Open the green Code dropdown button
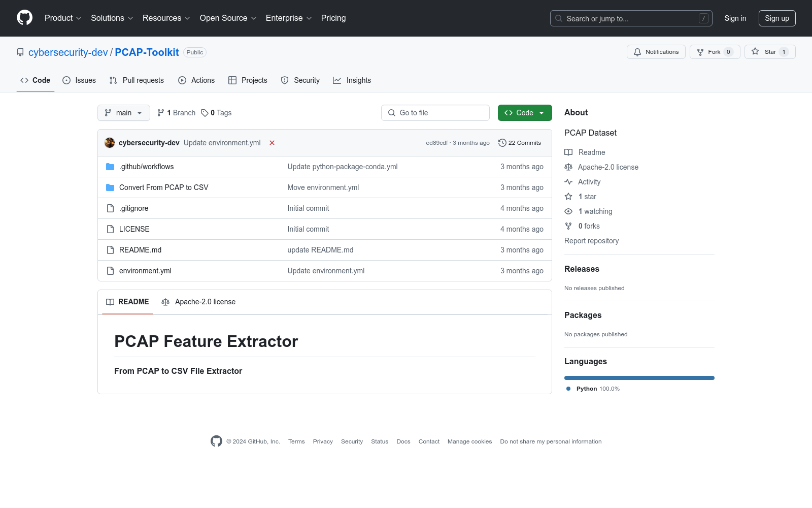This screenshot has width=812, height=508. (x=525, y=113)
